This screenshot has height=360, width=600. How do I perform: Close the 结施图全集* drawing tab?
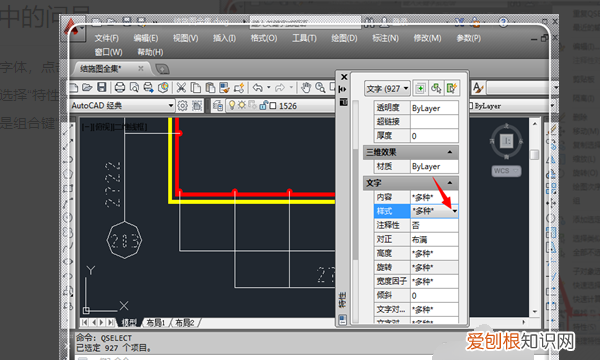click(141, 68)
